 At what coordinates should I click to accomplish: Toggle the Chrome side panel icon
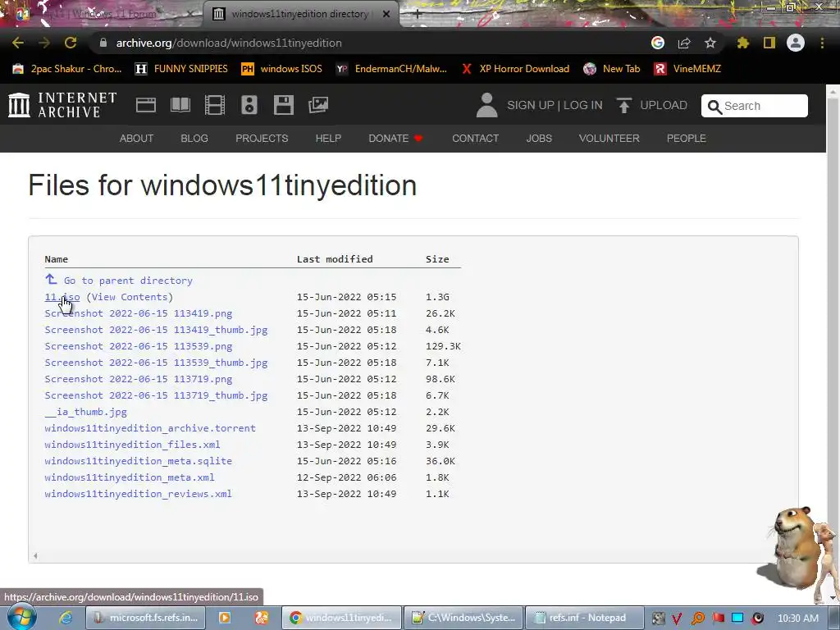769,43
